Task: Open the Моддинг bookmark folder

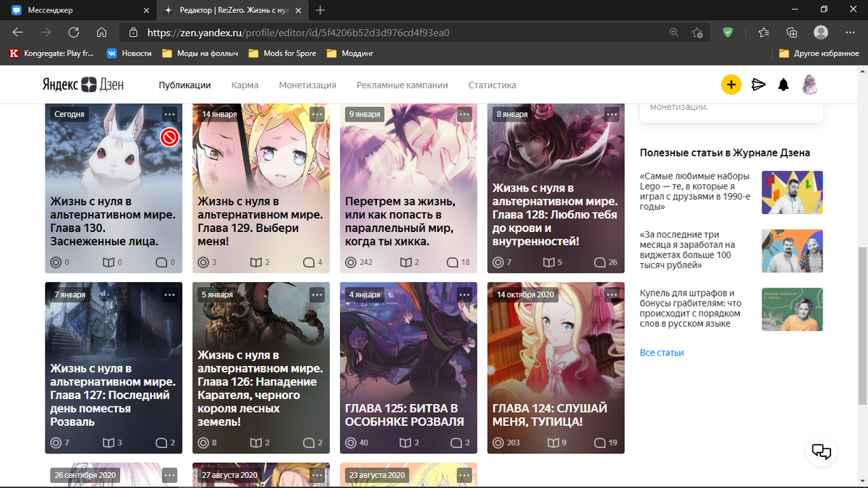Action: 350,53
